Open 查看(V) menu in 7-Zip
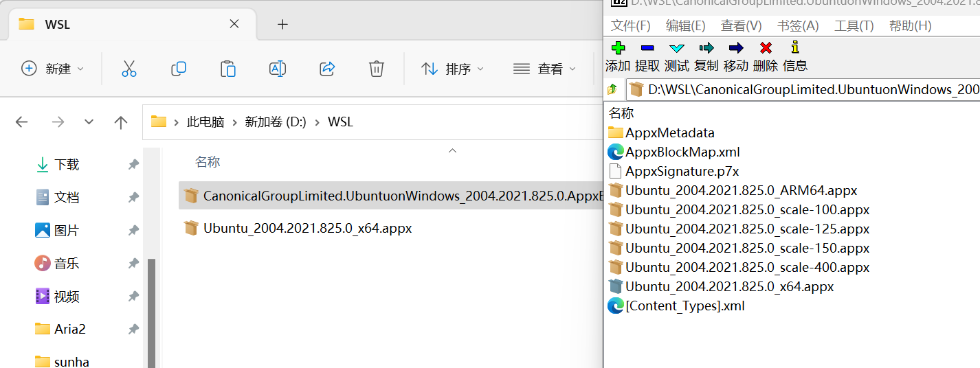Image resolution: width=980 pixels, height=368 pixels. coord(741,26)
